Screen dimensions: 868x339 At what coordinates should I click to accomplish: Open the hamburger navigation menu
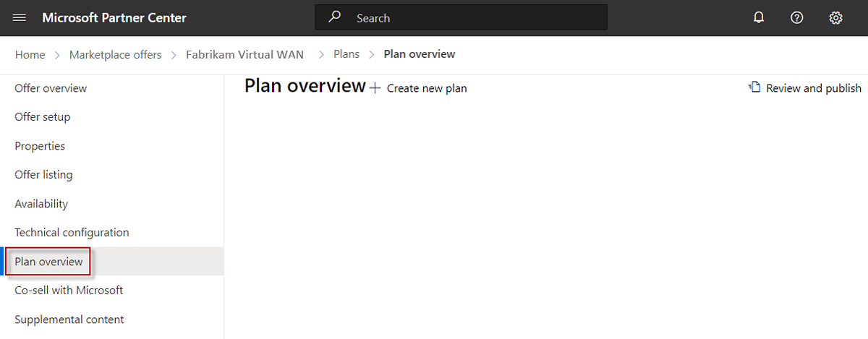(x=20, y=18)
